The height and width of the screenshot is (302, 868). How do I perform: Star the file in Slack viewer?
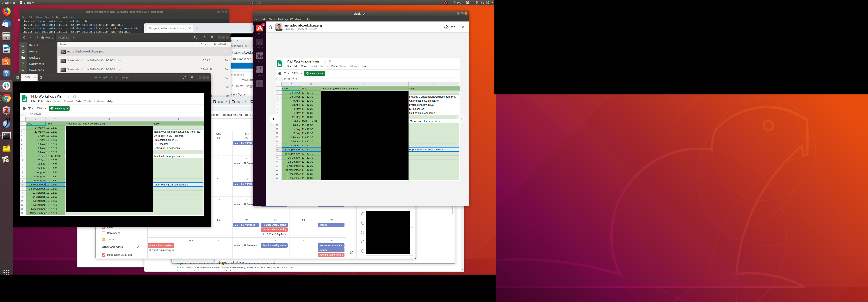click(x=271, y=27)
